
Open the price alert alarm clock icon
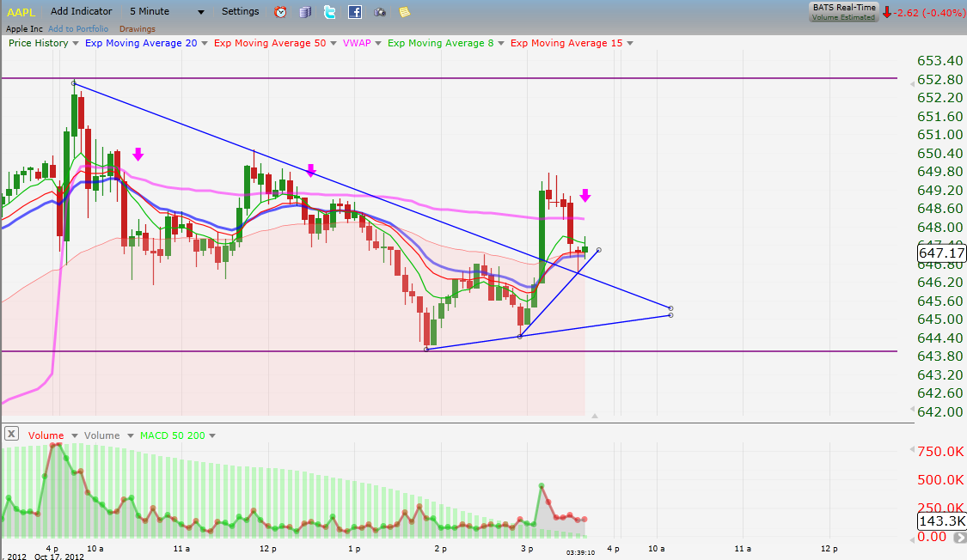[280, 12]
